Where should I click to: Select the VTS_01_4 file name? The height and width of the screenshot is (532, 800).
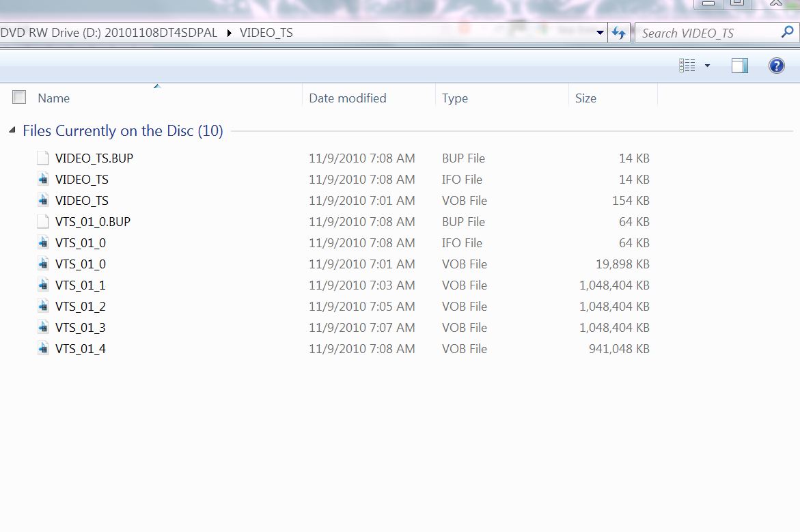80,349
